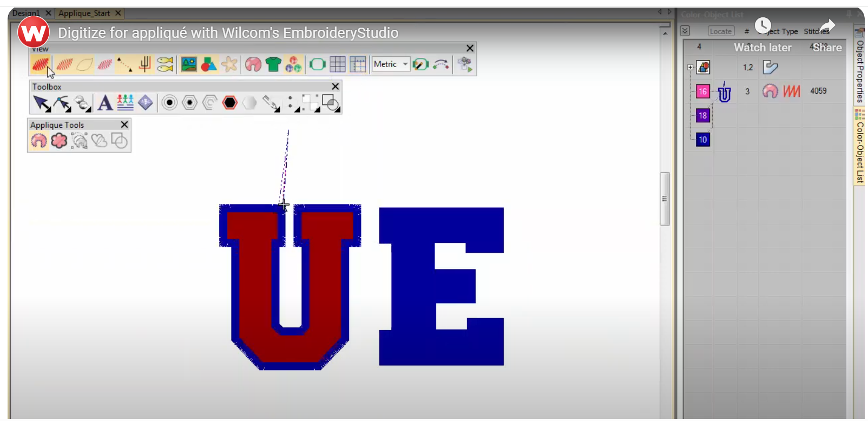The height and width of the screenshot is (421, 868).
Task: Click the Show Grid icon
Action: [x=338, y=64]
